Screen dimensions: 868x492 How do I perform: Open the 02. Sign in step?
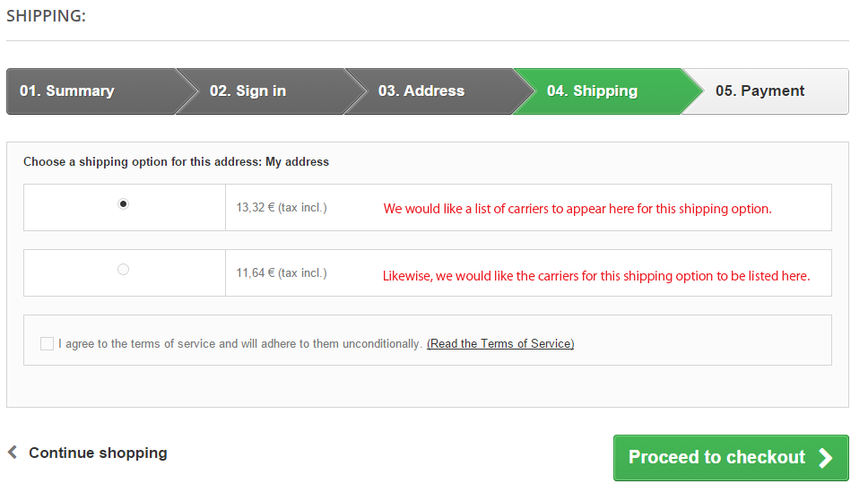[247, 91]
